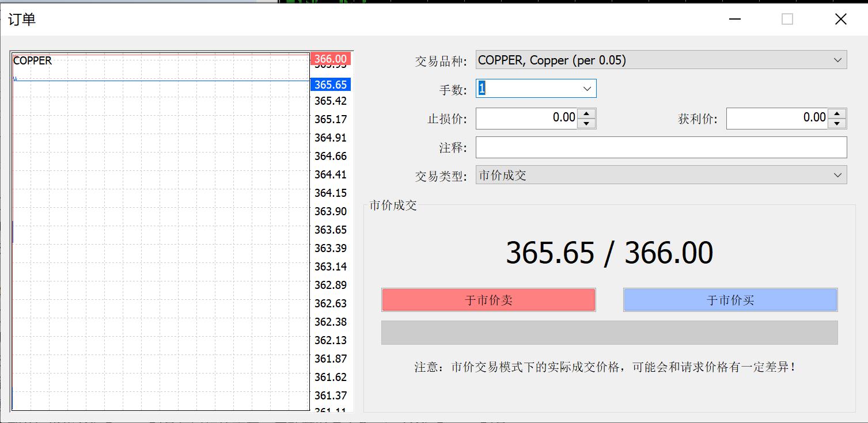The image size is (868, 423).
Task: Click the gray progress bar under the trade buttons
Action: point(609,331)
